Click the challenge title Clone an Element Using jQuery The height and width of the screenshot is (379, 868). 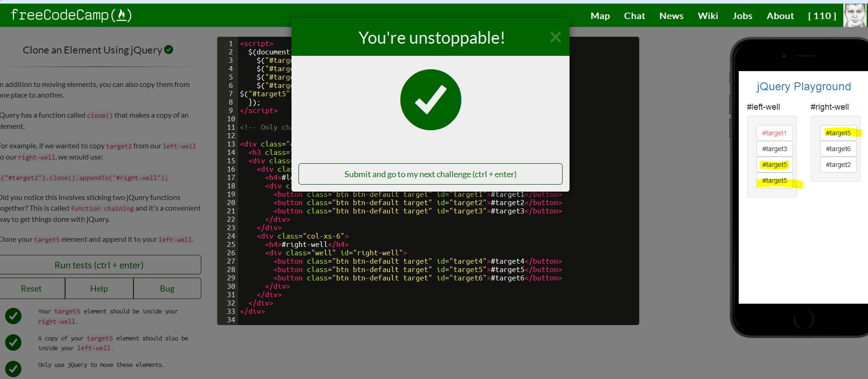(x=93, y=50)
